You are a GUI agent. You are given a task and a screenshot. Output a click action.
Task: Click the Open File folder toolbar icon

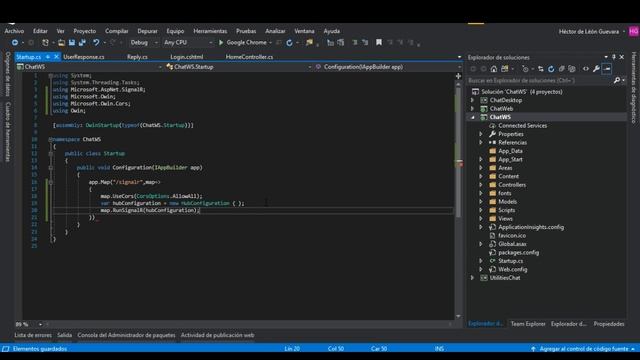[x=61, y=42]
